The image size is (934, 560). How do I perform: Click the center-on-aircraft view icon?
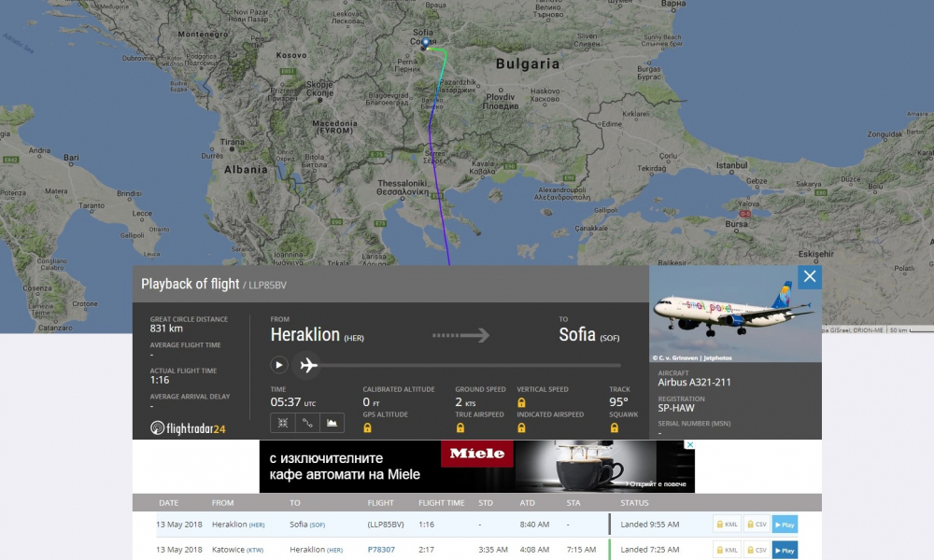coord(282,423)
